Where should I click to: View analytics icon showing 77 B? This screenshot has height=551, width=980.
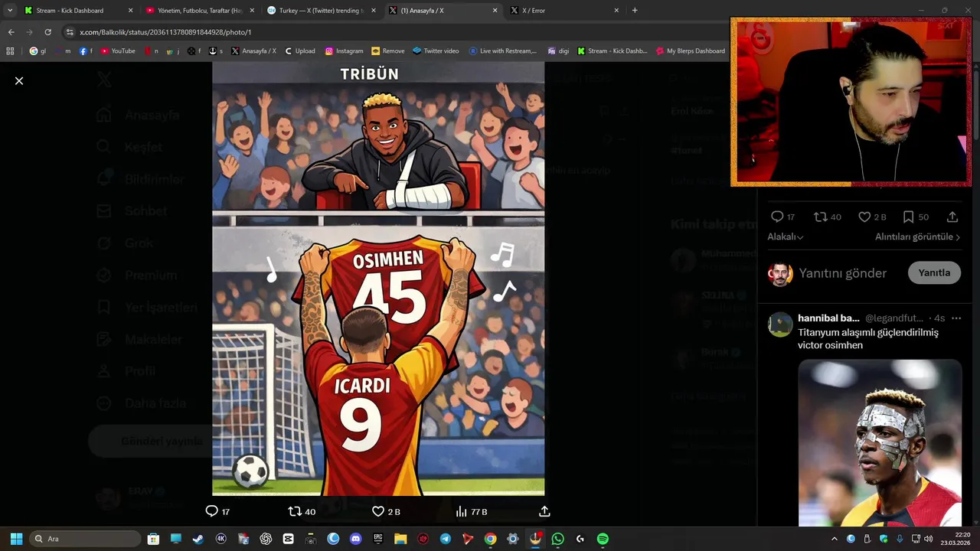(461, 511)
